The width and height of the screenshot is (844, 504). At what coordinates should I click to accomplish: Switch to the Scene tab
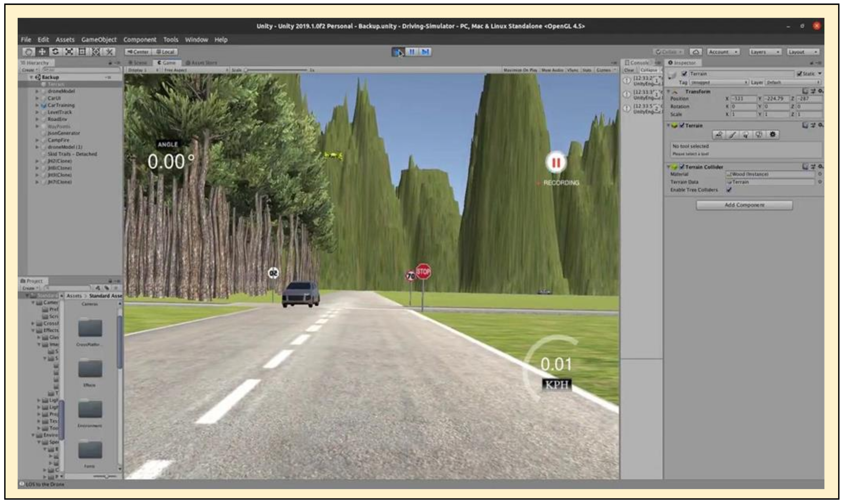tap(138, 63)
